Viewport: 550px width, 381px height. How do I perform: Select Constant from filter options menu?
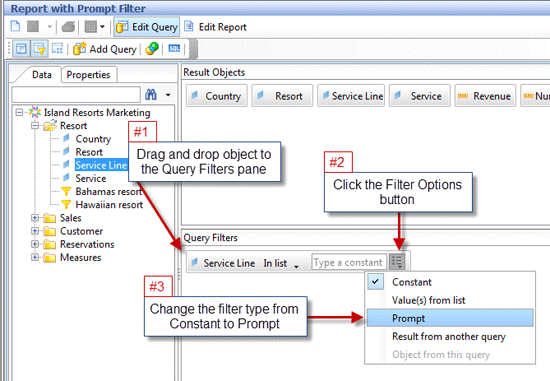click(x=450, y=282)
